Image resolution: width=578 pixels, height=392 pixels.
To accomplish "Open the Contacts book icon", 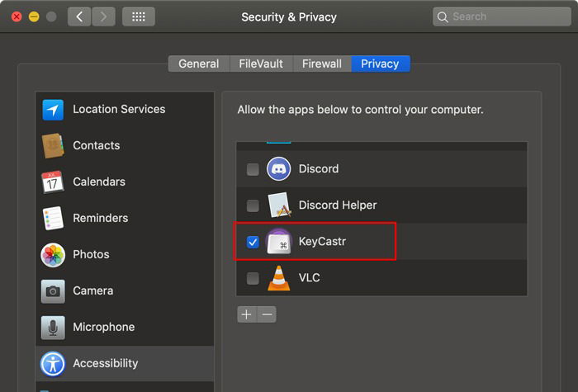I will pos(54,146).
